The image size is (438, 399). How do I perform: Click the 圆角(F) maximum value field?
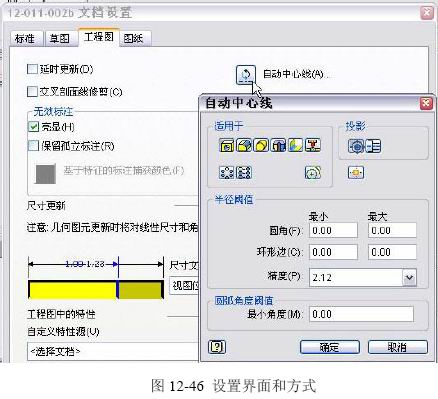[x=392, y=230]
